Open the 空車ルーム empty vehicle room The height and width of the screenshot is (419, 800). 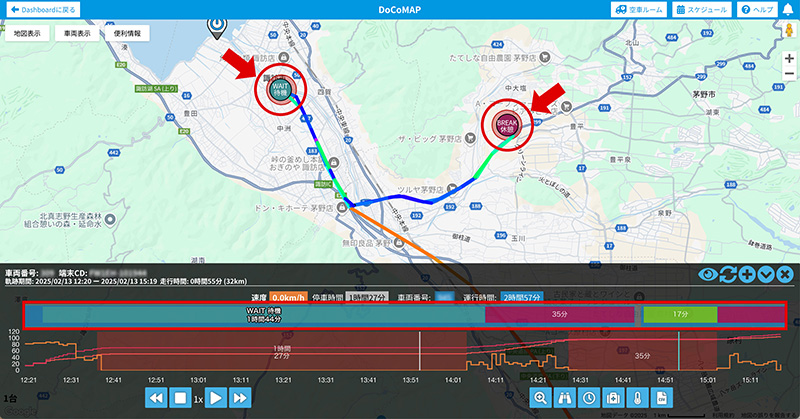click(637, 9)
